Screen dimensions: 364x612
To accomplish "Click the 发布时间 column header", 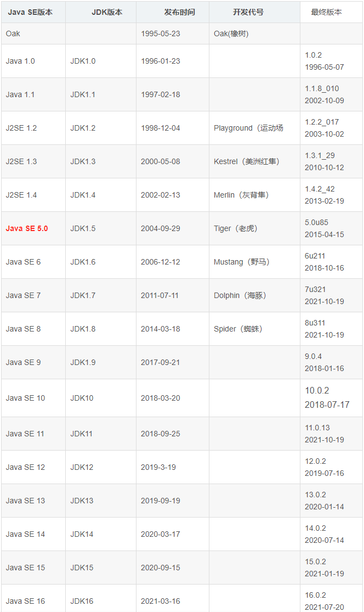I will [x=179, y=12].
